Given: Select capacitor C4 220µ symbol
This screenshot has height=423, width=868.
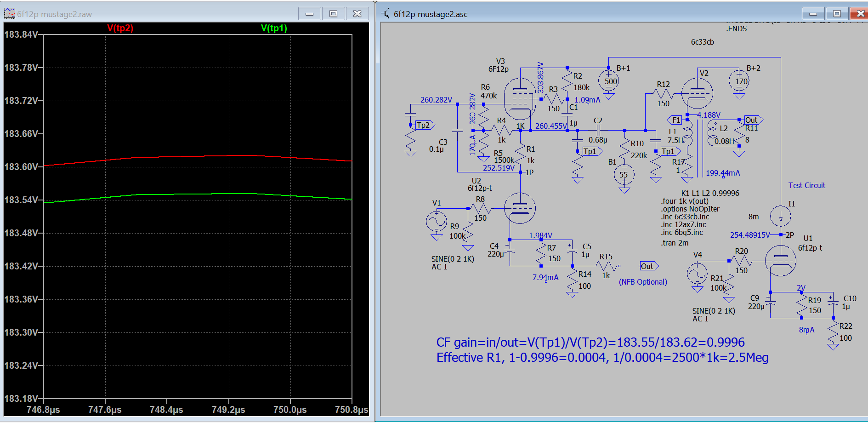Looking at the screenshot, I should (x=510, y=251).
